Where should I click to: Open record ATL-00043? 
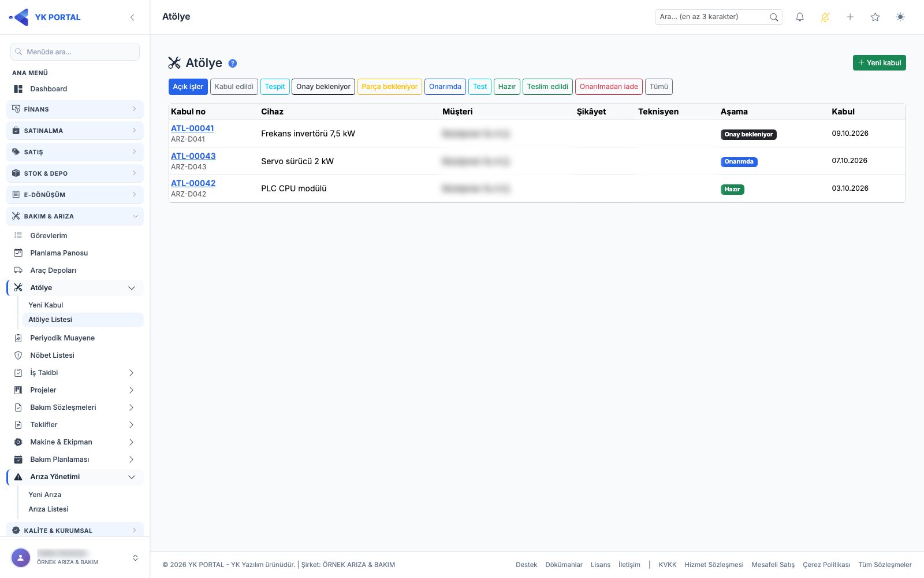coord(193,156)
